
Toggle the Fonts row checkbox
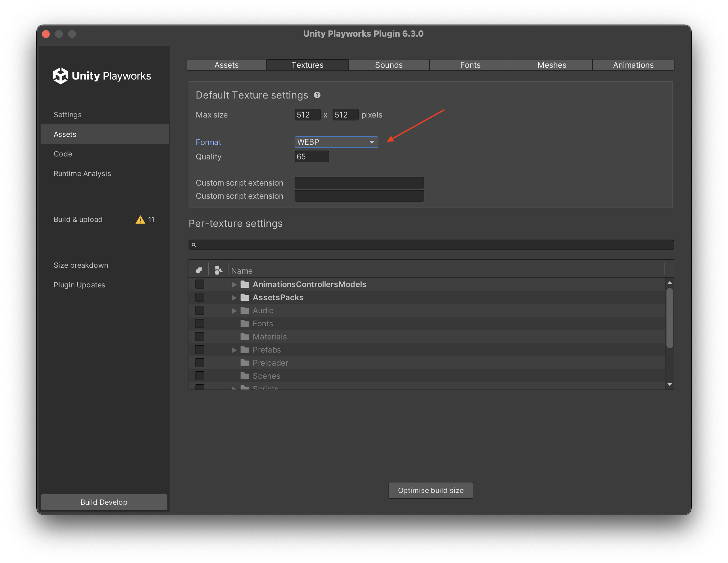click(200, 324)
